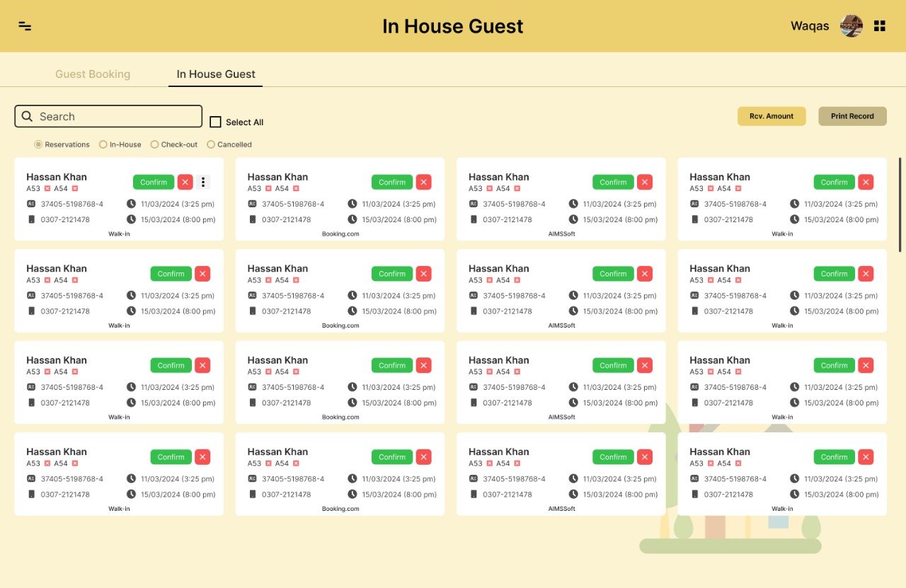Cancel the booking with the red X on the three-dot card
Image resolution: width=906 pixels, height=588 pixels.
185,182
